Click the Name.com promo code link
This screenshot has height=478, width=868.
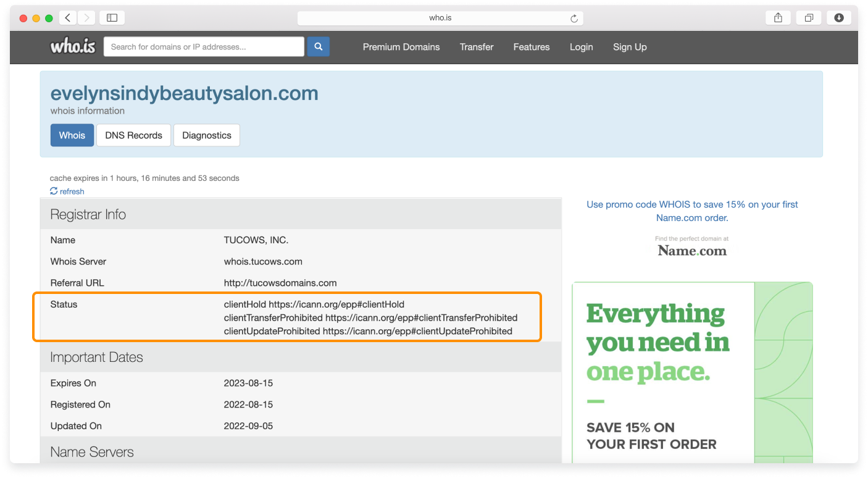pyautogui.click(x=692, y=211)
